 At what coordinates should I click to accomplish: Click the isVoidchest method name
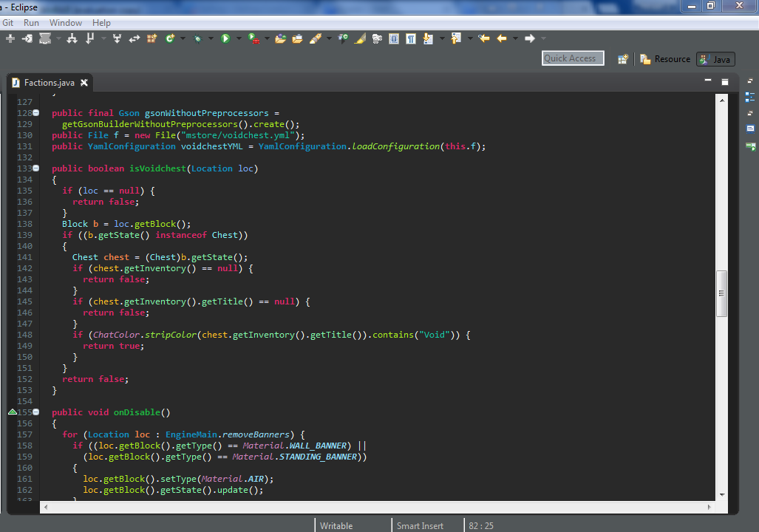click(x=157, y=168)
